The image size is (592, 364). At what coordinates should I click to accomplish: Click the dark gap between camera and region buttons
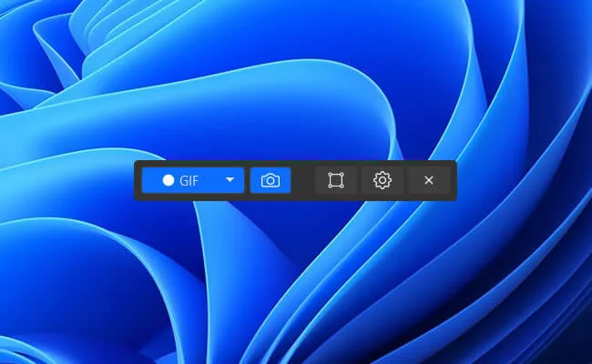click(303, 180)
